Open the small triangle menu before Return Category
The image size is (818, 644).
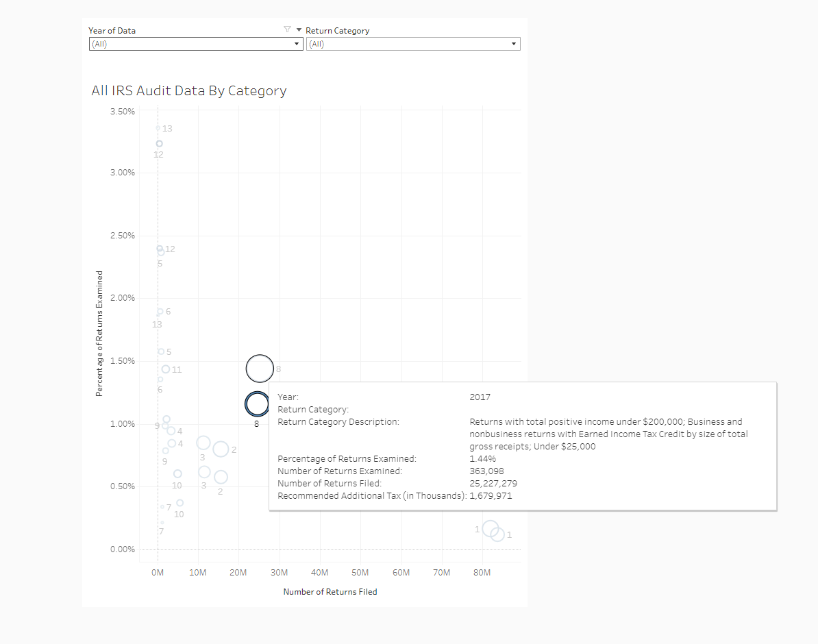(x=299, y=29)
